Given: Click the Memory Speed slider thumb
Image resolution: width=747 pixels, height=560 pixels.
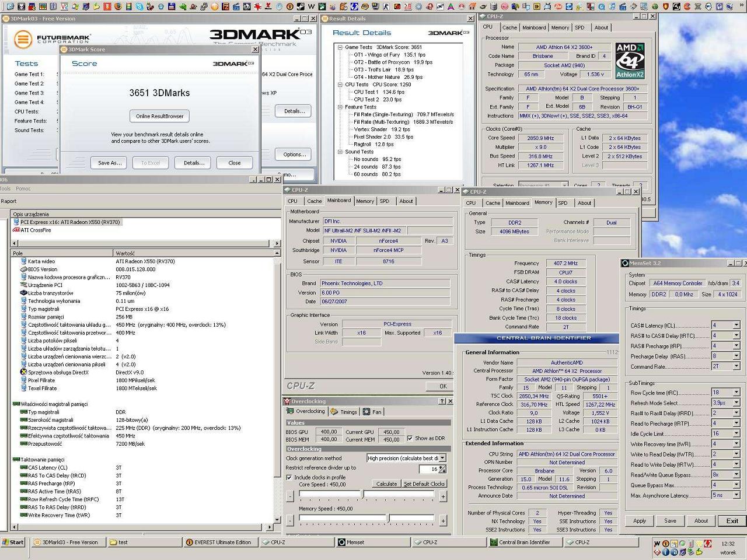Looking at the screenshot, I should click(x=389, y=518).
